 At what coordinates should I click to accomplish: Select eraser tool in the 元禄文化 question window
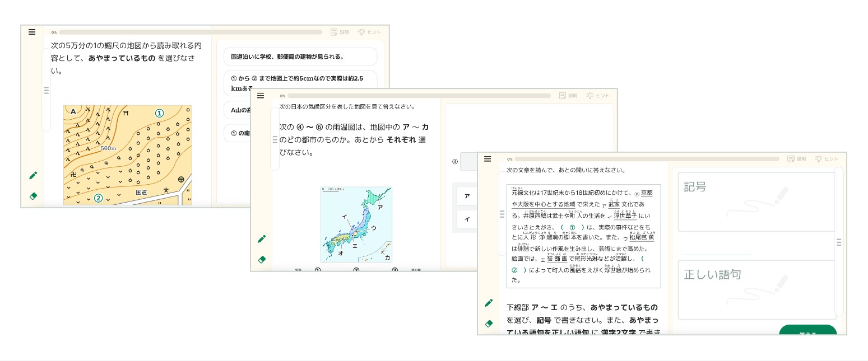point(489,324)
